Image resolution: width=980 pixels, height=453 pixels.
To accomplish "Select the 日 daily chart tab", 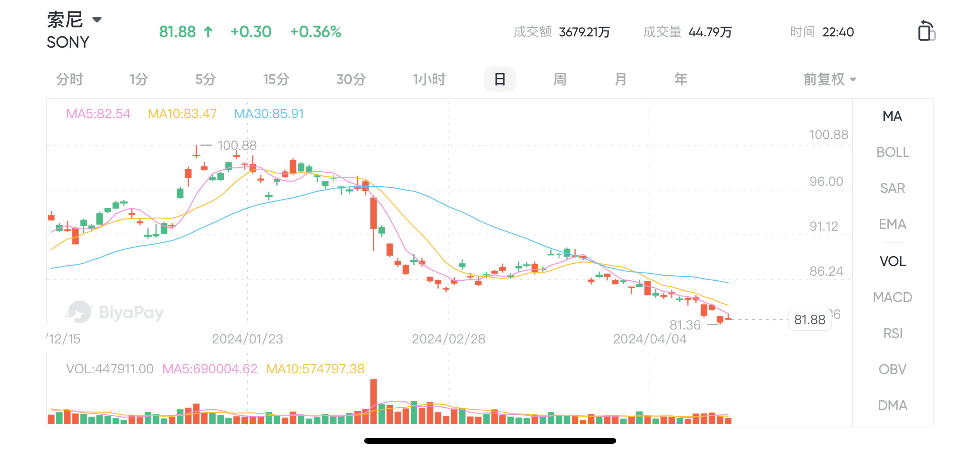I will tap(500, 79).
